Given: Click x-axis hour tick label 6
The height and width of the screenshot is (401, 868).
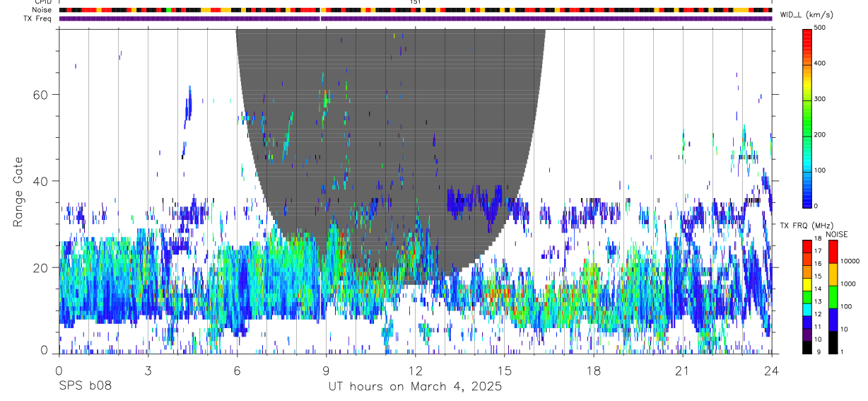Looking at the screenshot, I should tap(237, 371).
